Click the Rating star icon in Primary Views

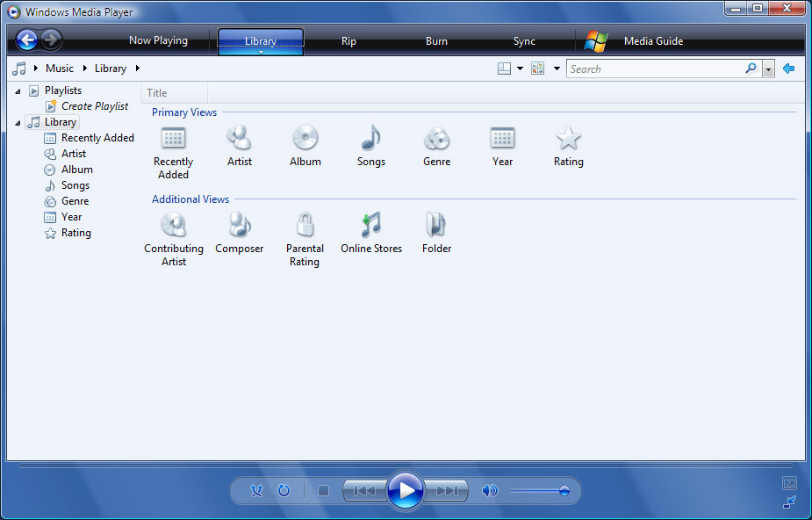pyautogui.click(x=568, y=139)
